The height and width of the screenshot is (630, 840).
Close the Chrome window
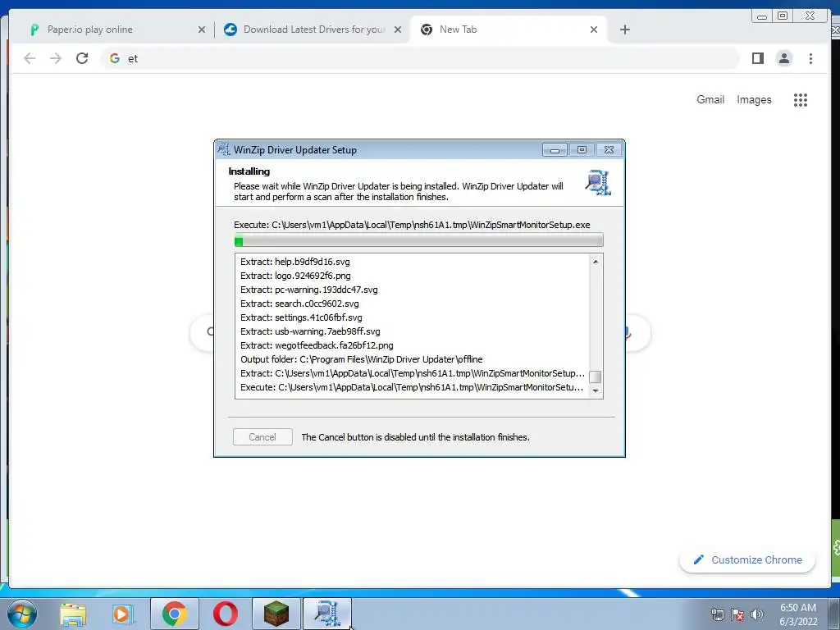coord(810,16)
